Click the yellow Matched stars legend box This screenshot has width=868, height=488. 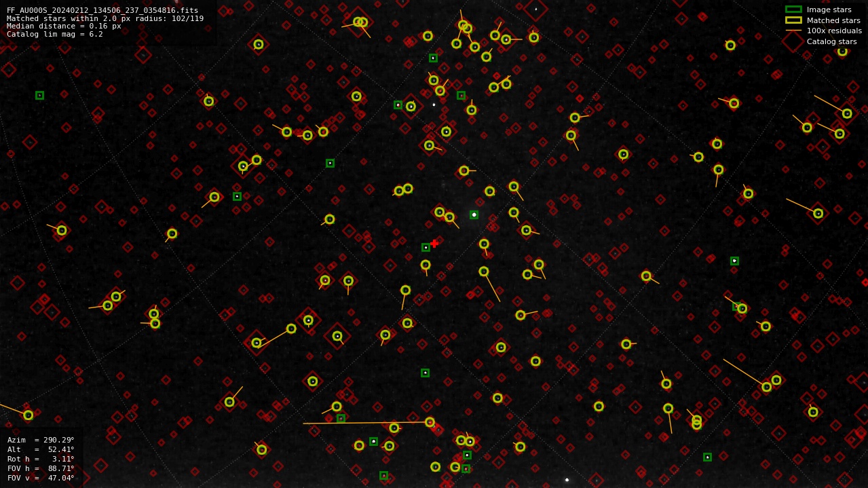point(793,20)
